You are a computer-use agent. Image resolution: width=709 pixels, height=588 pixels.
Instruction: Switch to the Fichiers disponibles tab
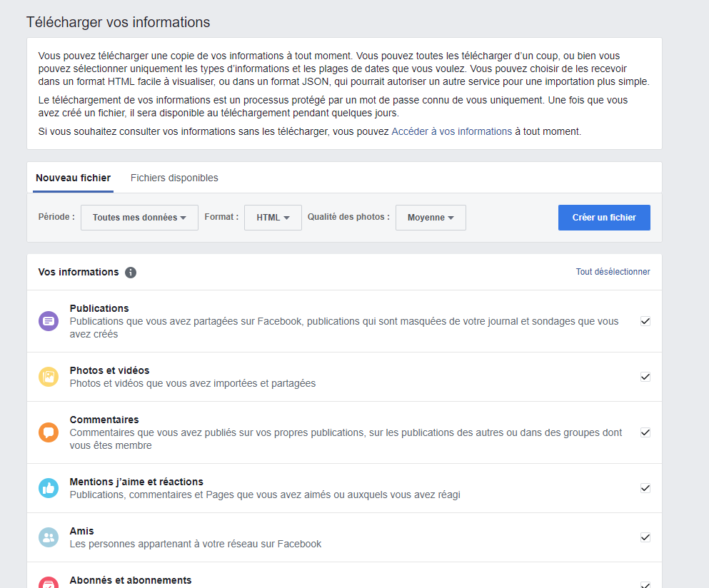(x=174, y=178)
